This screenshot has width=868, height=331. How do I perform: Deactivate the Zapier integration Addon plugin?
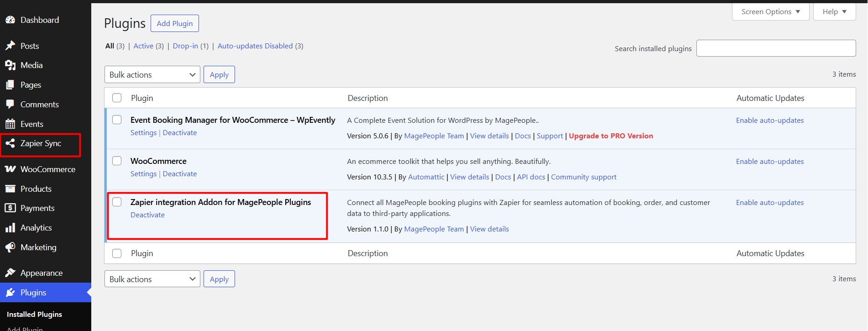147,215
